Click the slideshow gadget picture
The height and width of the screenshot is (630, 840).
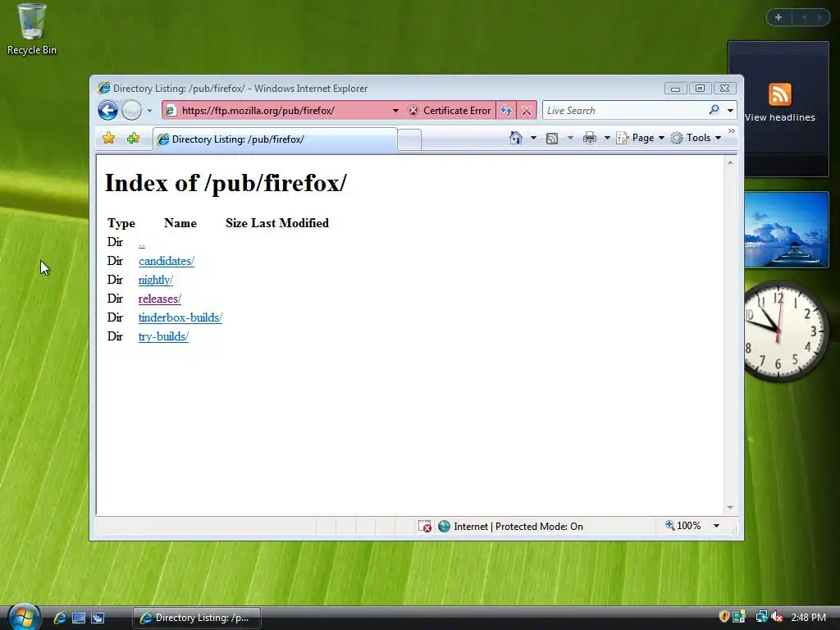tap(786, 230)
